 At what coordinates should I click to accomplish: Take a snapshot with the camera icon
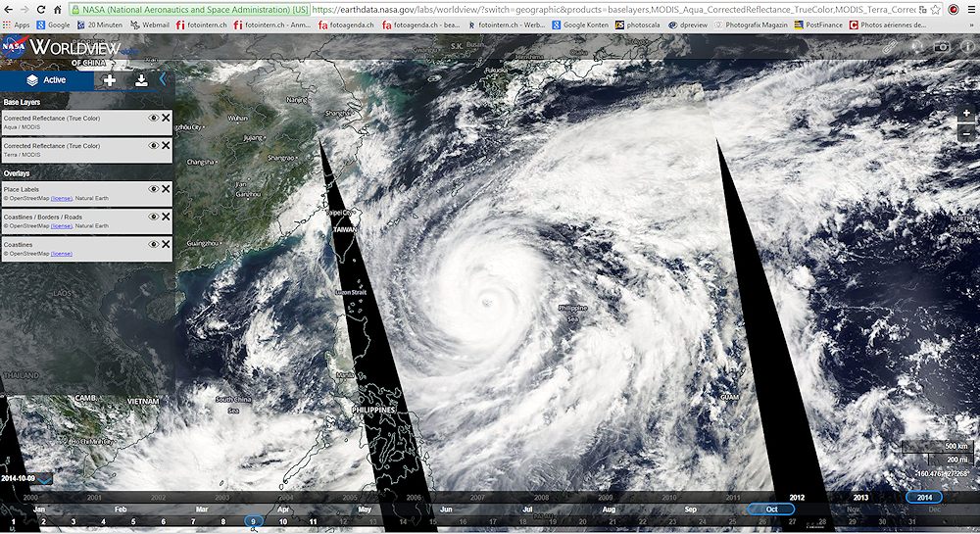pyautogui.click(x=942, y=46)
